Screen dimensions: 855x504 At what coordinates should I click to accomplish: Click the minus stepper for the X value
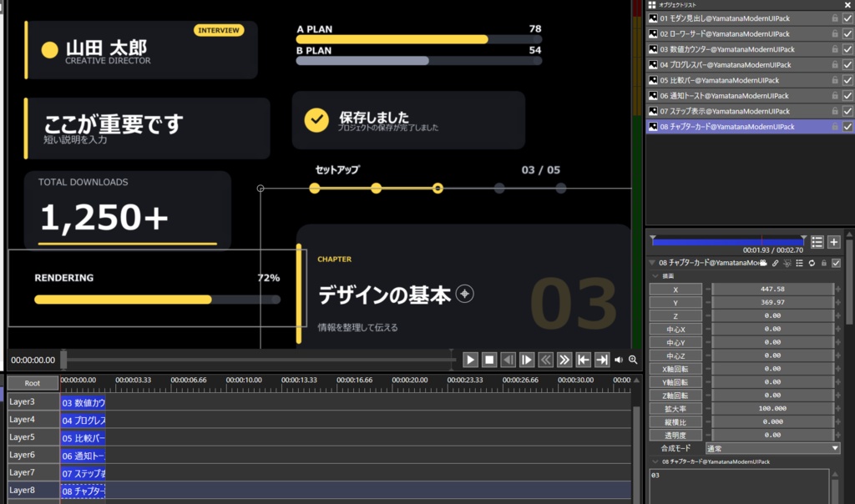pos(708,290)
